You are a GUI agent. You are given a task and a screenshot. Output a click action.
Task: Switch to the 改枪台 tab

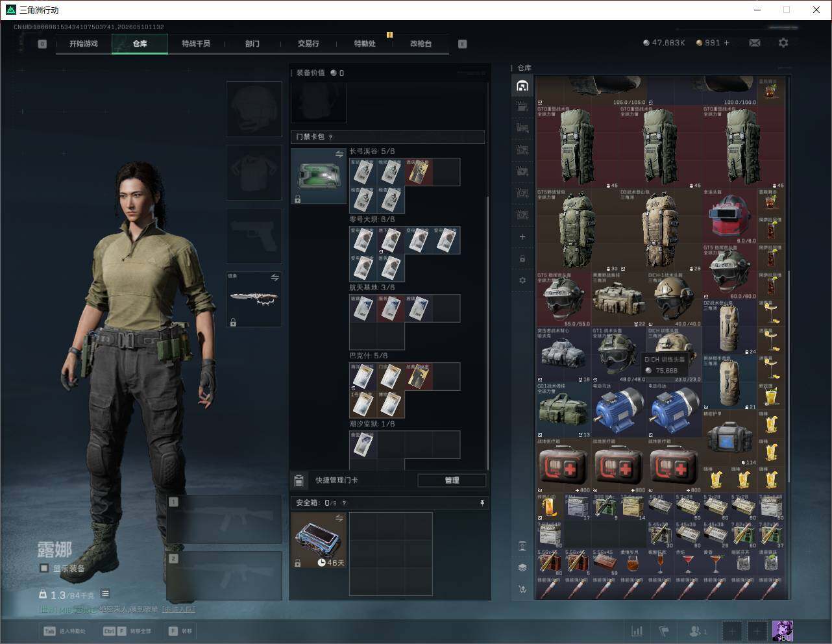pos(421,43)
